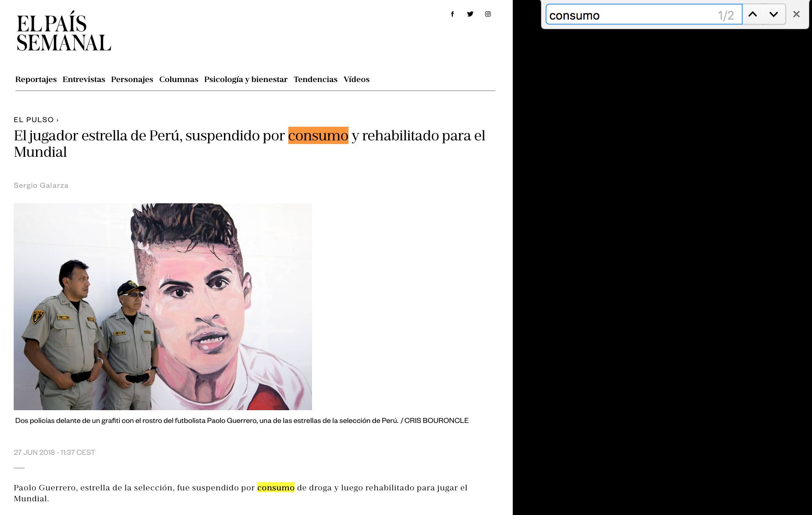Click the El País Semanal logo

coord(63,34)
